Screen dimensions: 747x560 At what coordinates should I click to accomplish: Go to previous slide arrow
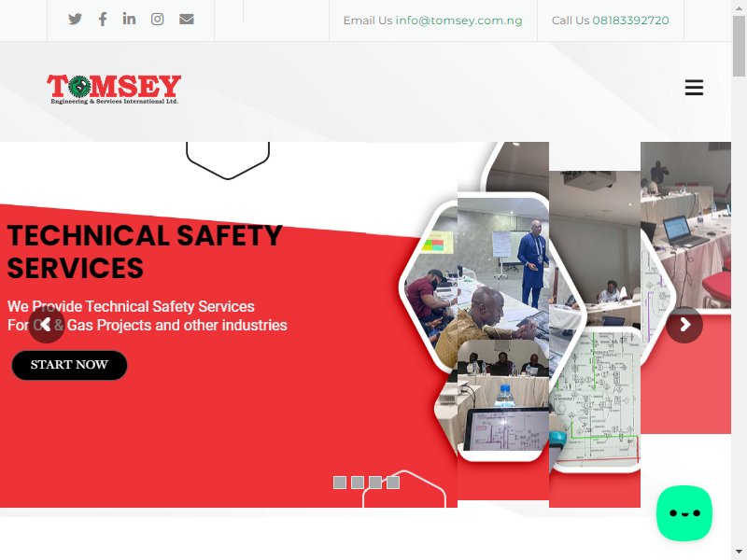46,325
